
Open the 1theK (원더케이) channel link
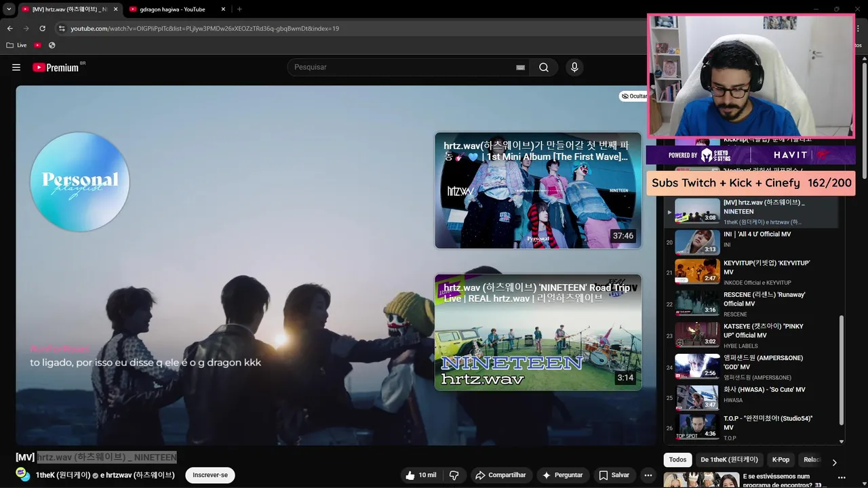63,475
